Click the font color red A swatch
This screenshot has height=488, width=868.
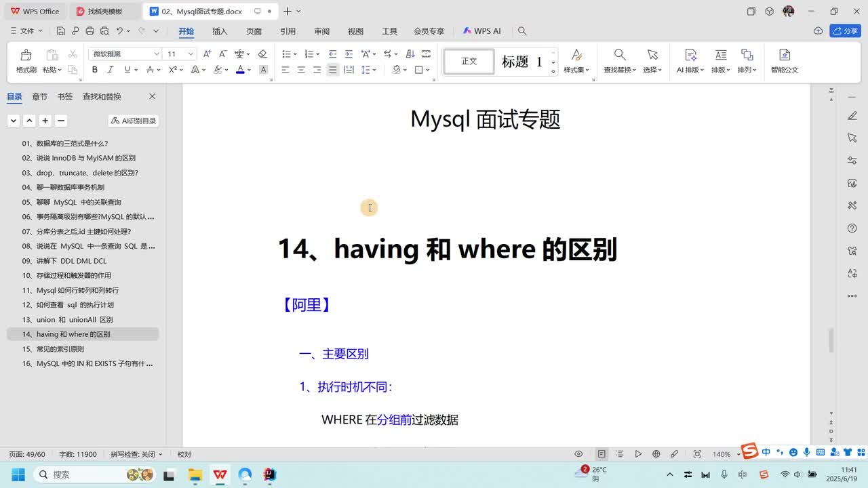point(240,70)
